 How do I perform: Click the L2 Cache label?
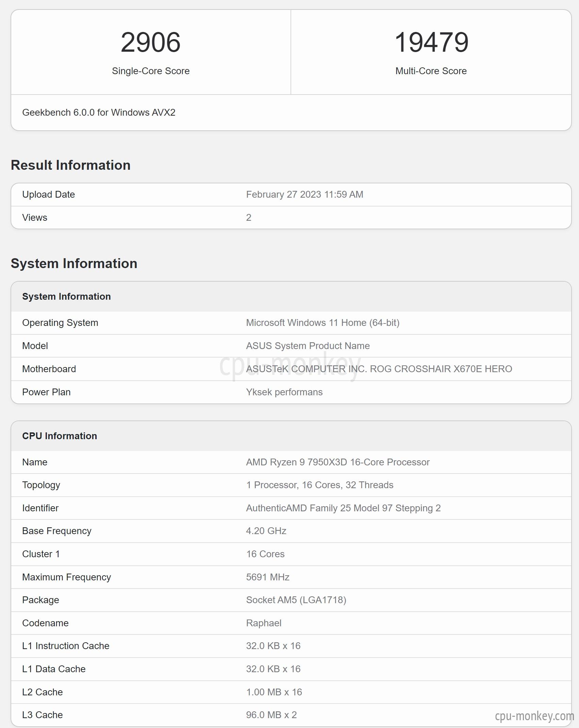(43, 692)
